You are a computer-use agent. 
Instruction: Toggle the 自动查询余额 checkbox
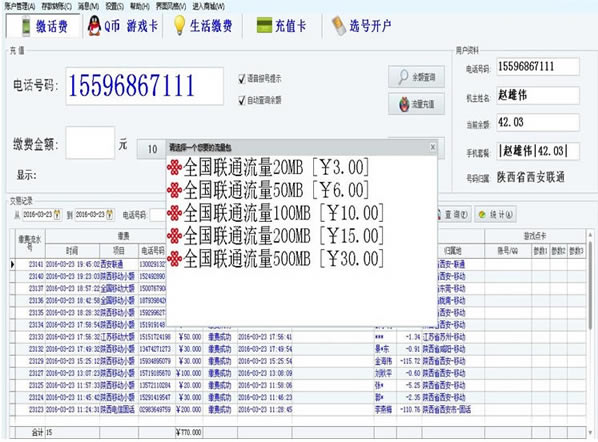tap(241, 100)
